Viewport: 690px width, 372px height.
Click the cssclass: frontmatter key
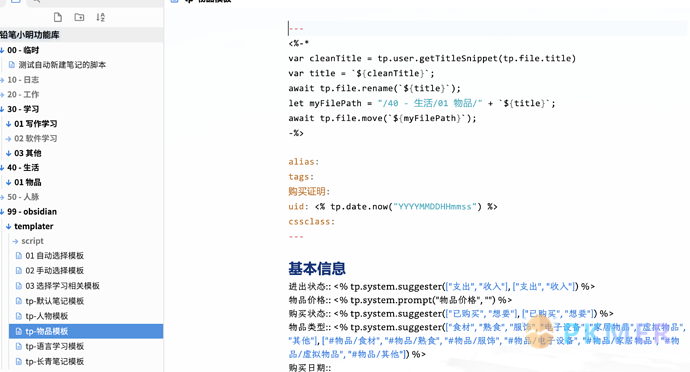click(311, 221)
